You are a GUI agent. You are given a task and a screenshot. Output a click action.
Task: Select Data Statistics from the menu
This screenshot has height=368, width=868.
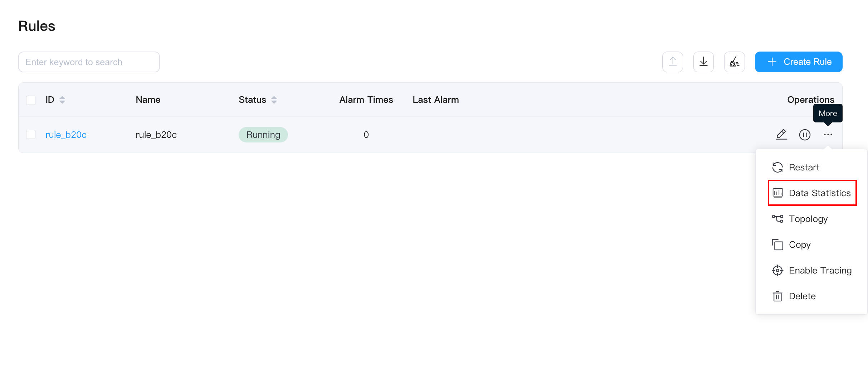click(812, 193)
